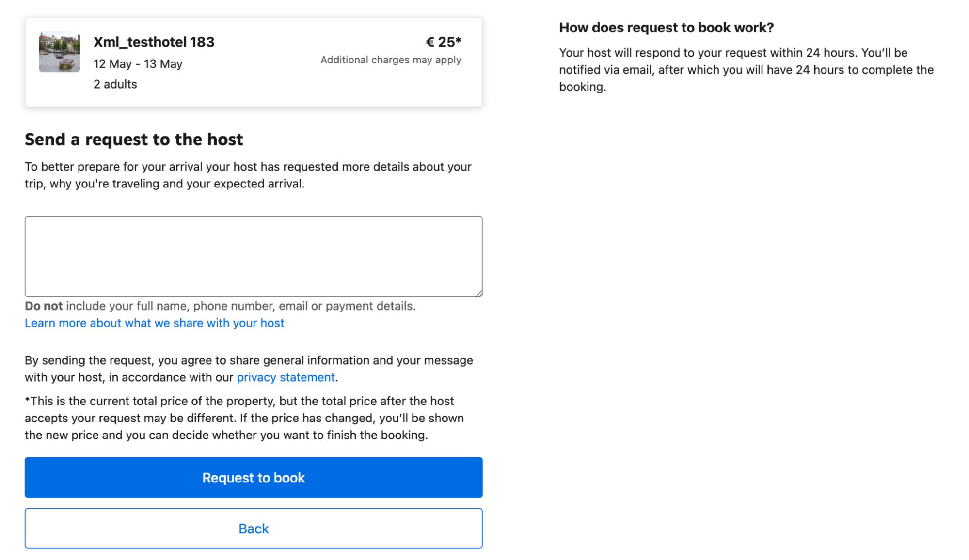Click the Send a request to the host heading
Image resolution: width=969 pixels, height=560 pixels.
click(134, 140)
